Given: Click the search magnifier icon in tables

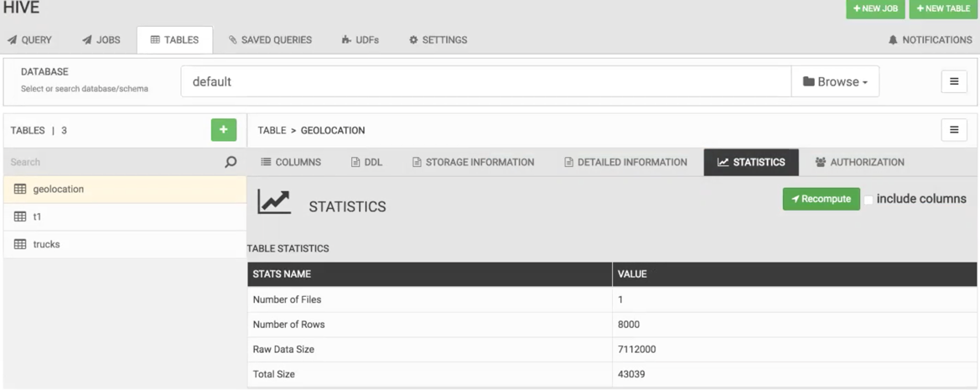Looking at the screenshot, I should click(231, 162).
